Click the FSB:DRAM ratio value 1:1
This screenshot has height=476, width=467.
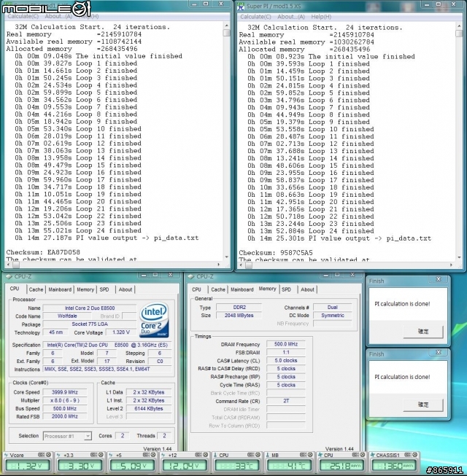coord(286,353)
